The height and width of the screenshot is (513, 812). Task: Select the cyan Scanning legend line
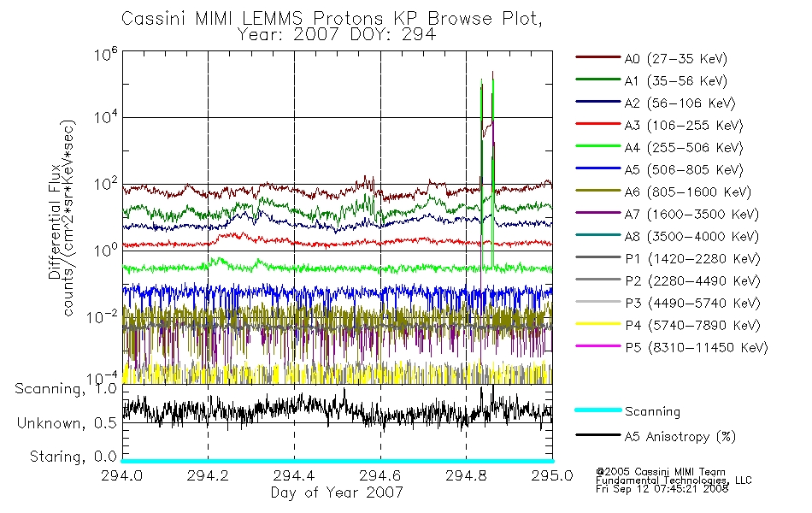click(598, 410)
